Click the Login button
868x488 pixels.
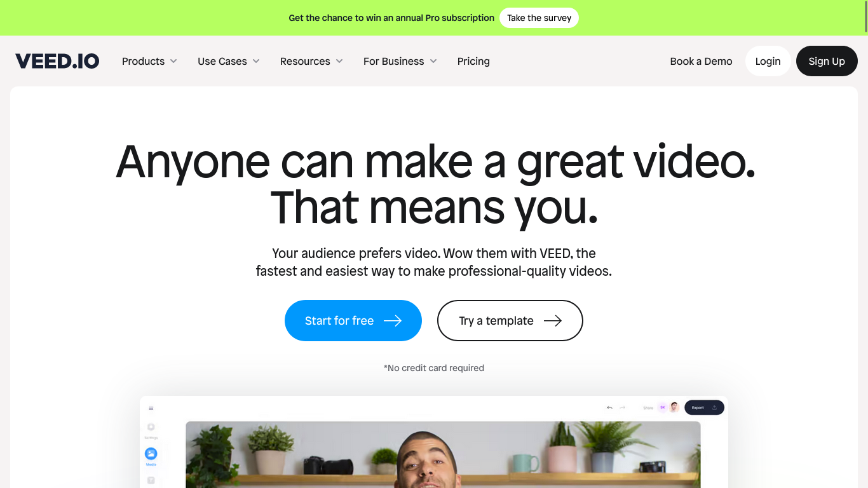[768, 61]
